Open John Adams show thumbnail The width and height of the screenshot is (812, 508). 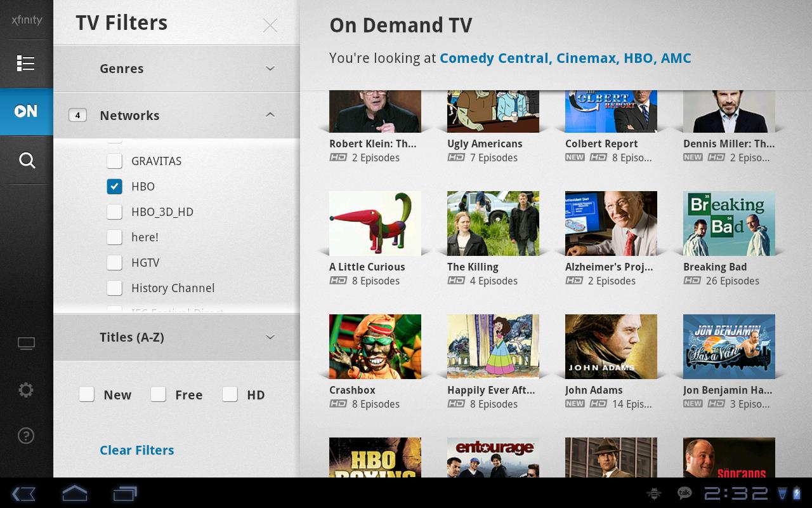pyautogui.click(x=611, y=347)
